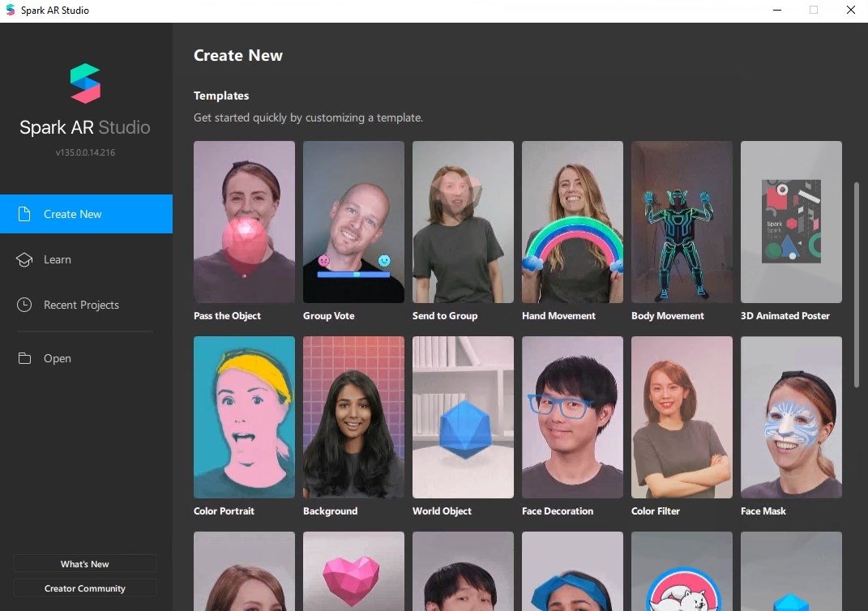The height and width of the screenshot is (611, 868).
Task: Choose the 3D Animated Poster template
Action: pos(791,222)
